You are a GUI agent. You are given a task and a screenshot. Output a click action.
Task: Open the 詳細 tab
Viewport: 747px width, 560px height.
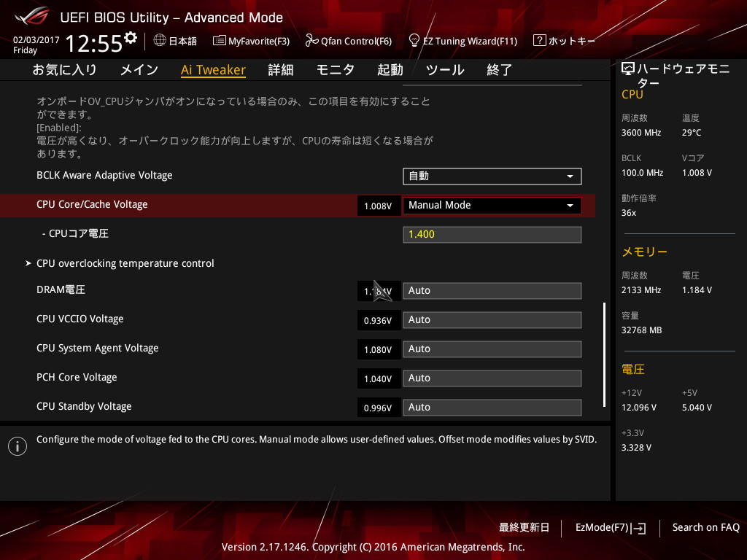pos(281,70)
